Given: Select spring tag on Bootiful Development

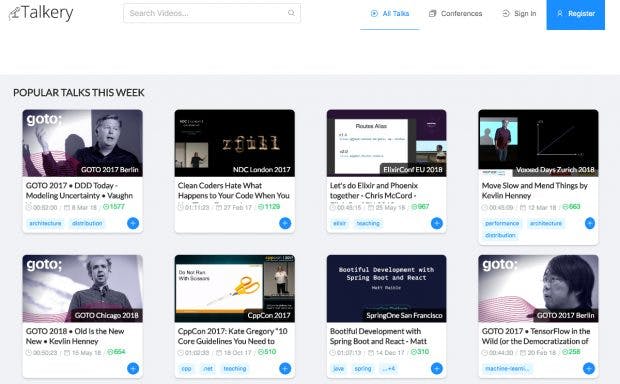Looking at the screenshot, I should pos(363,369).
